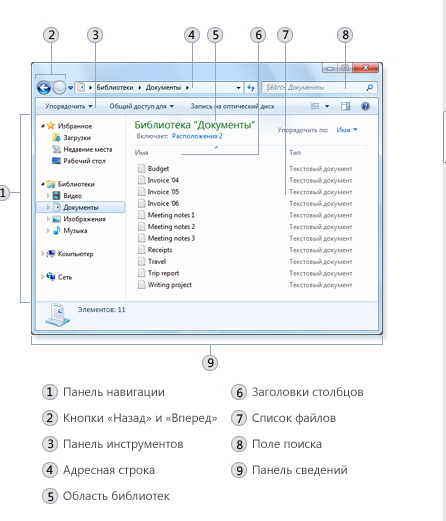Click the Библиотеки breadcrumb in address bar

pos(115,88)
